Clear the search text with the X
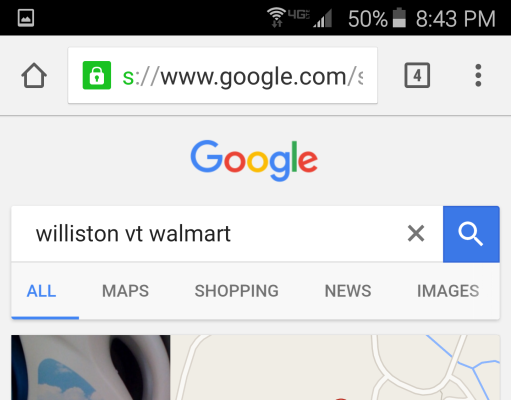This screenshot has width=511, height=400. 416,233
